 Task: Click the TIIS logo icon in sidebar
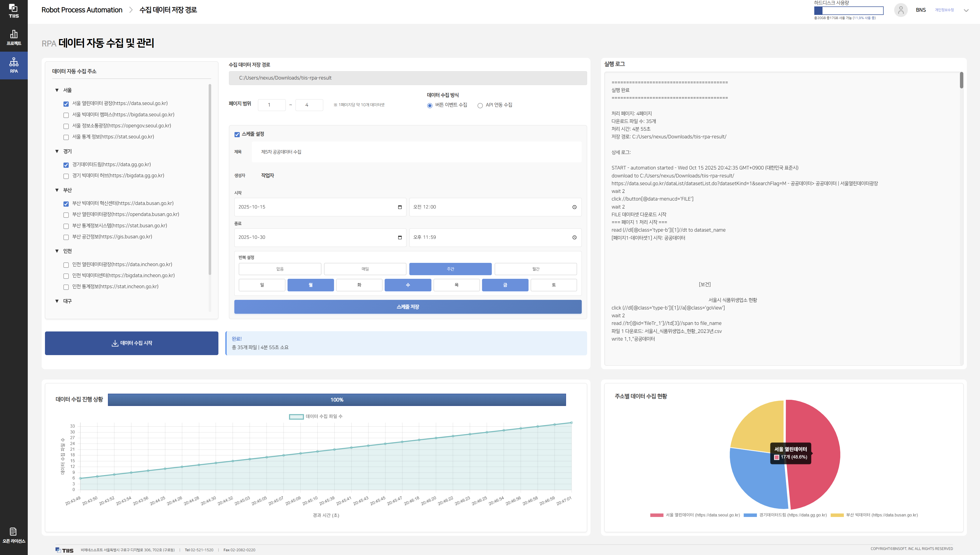[x=14, y=10]
